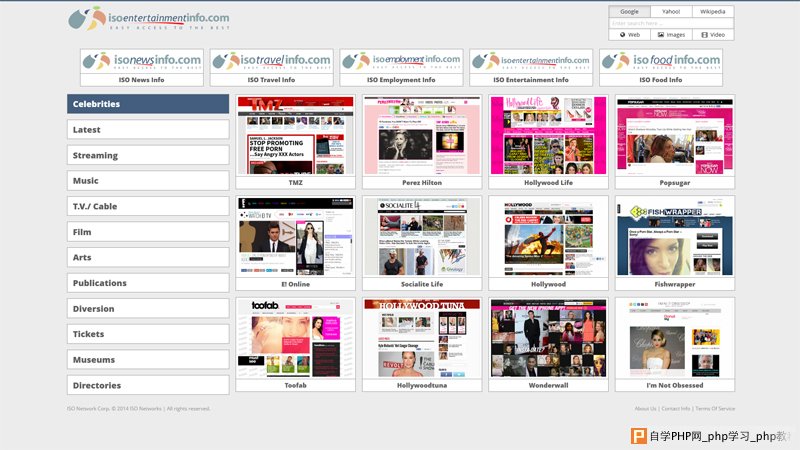This screenshot has width=800, height=450.
Task: Click the Hollywoodtuna caption text
Action: [422, 385]
